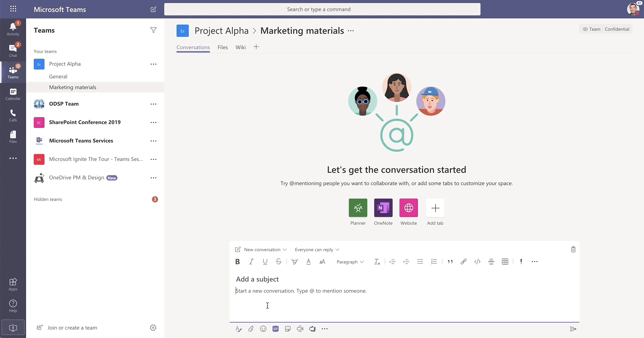The image size is (644, 338).
Task: Mark message as important with exclamation icon
Action: coord(521,262)
